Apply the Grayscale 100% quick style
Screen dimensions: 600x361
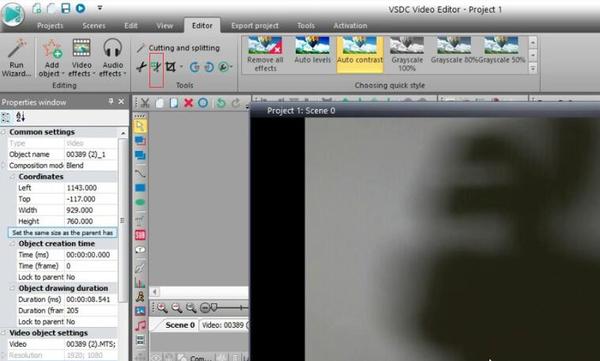pos(407,54)
